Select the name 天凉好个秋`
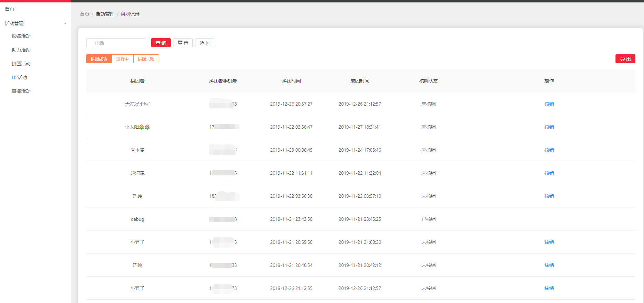The height and width of the screenshot is (303, 644). coord(137,104)
